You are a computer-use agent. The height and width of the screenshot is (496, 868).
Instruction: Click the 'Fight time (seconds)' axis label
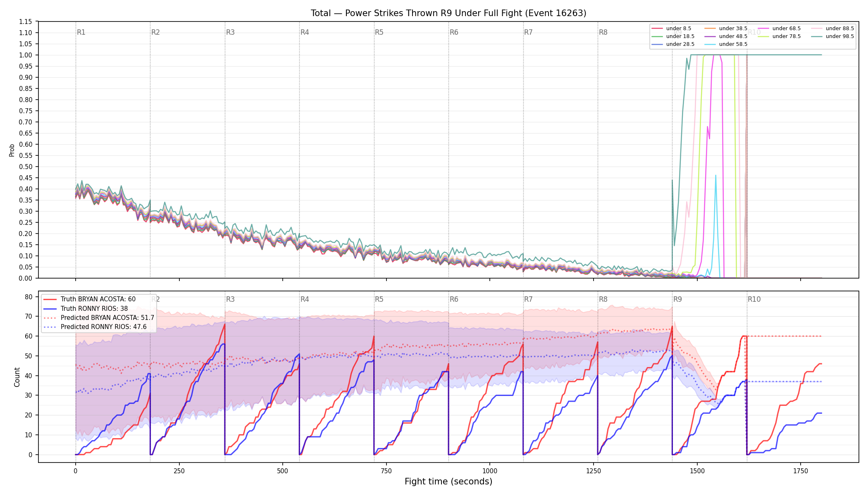pos(448,482)
